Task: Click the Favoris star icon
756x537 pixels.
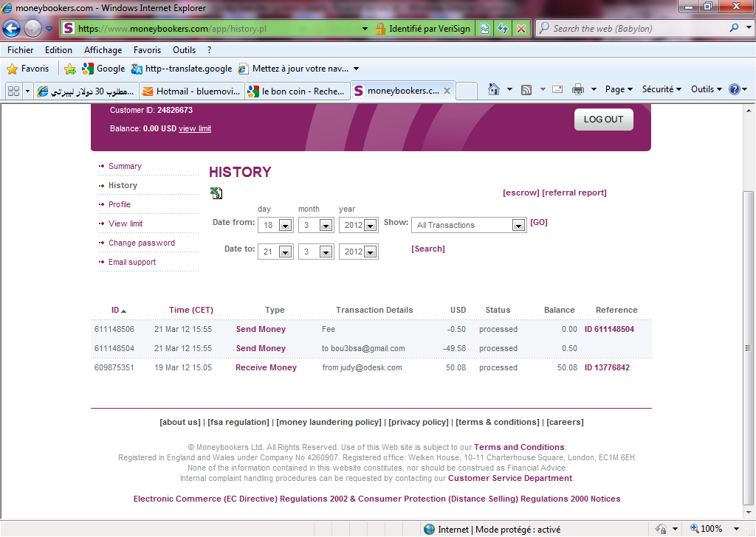Action: 12,69
